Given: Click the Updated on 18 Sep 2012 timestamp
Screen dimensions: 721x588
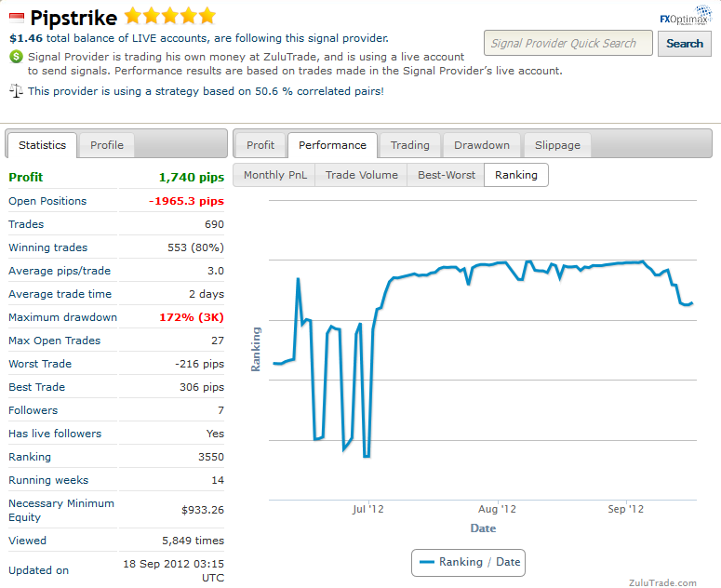Looking at the screenshot, I should (x=173, y=570).
